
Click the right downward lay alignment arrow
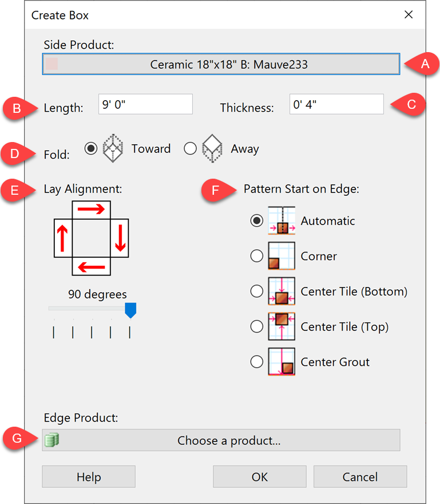coord(120,238)
